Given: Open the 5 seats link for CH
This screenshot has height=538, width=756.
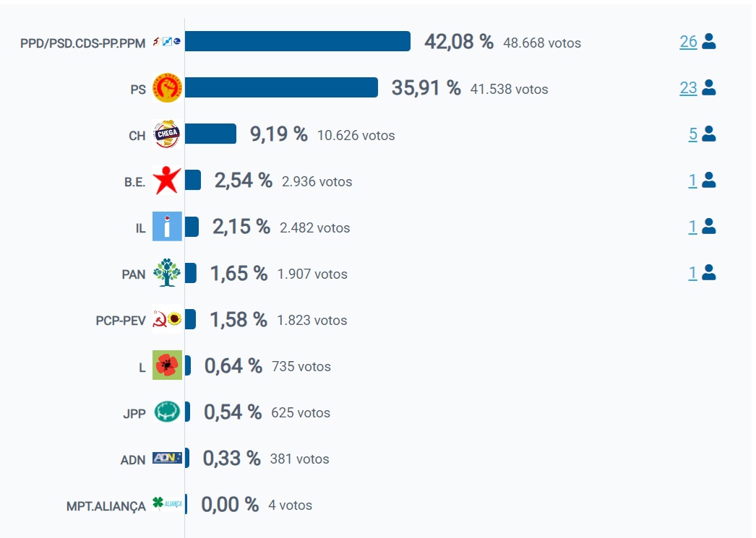Looking at the screenshot, I should click(693, 134).
